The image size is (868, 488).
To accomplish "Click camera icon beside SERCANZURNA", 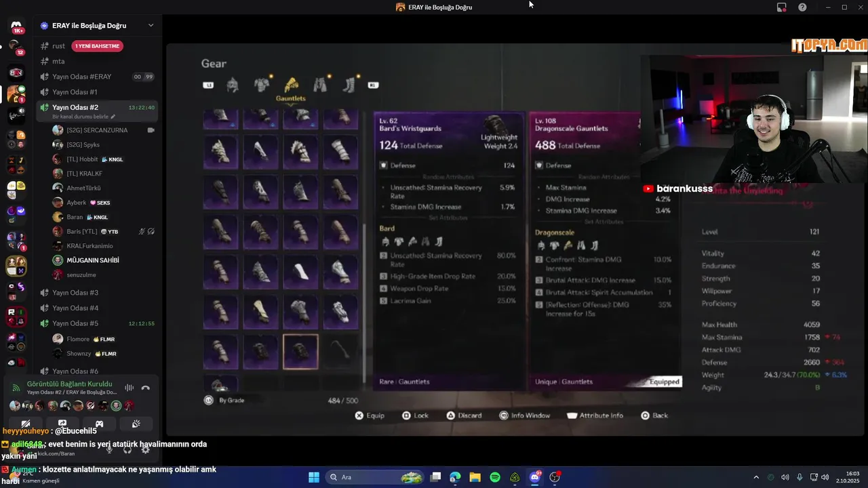I will point(151,130).
